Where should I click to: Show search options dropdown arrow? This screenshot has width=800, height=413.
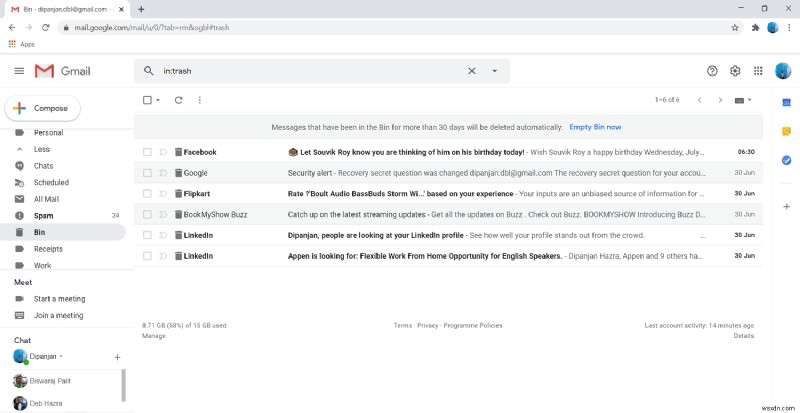click(494, 71)
